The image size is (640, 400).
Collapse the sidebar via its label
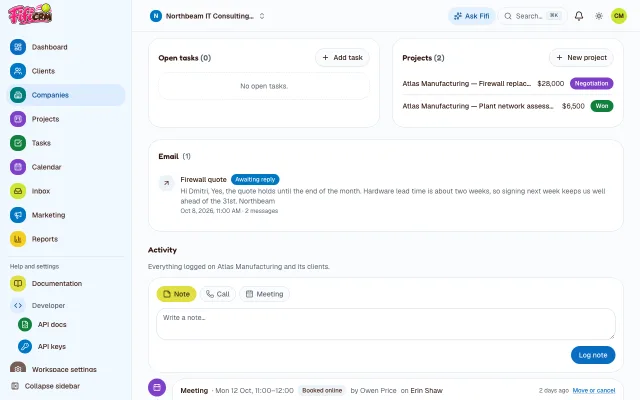(x=52, y=386)
